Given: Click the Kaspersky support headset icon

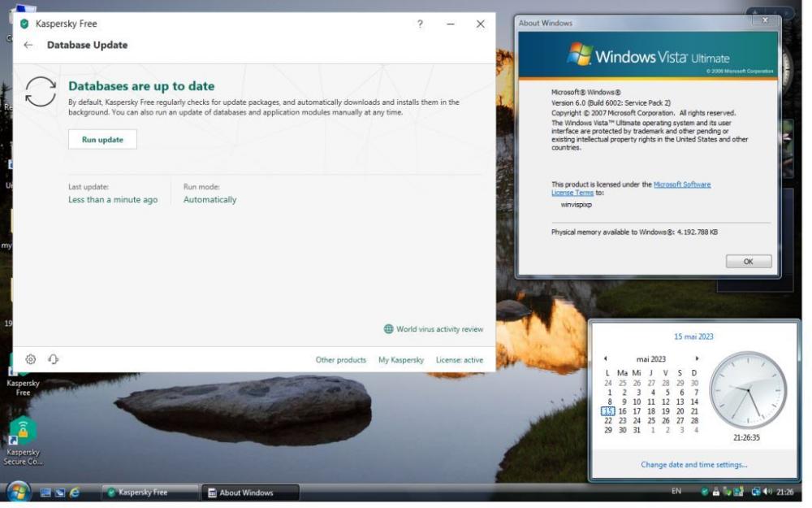Looking at the screenshot, I should point(54,359).
